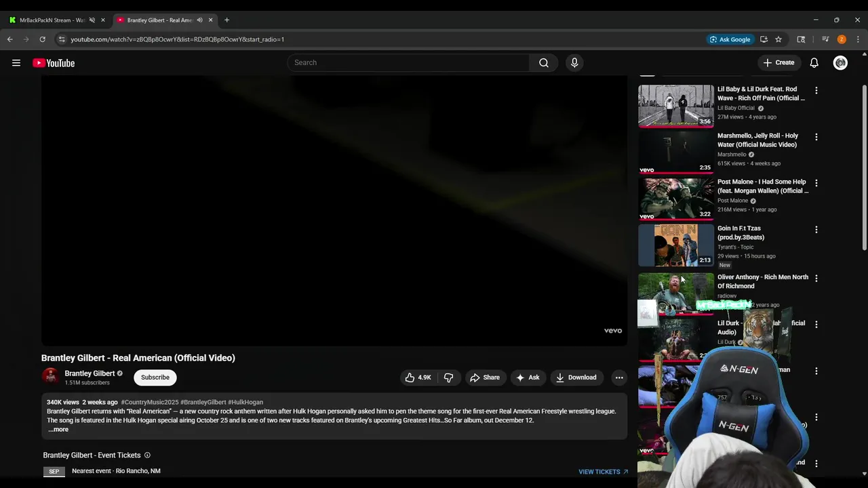Bookmark this page with star icon

778,39
